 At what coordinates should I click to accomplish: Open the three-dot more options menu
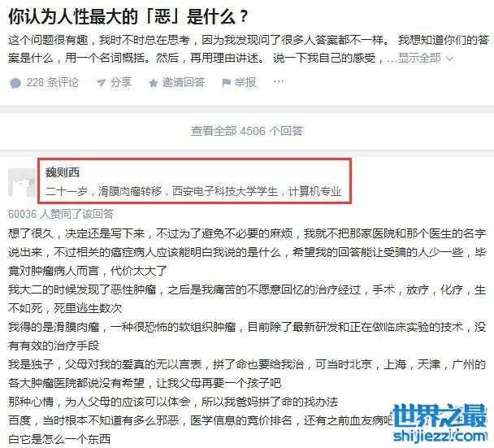pos(279,81)
